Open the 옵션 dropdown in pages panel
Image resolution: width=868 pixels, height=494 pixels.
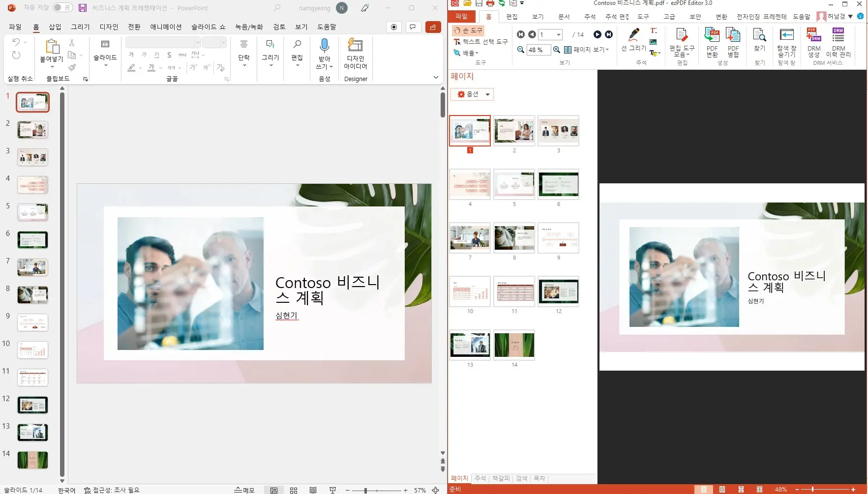click(x=472, y=94)
